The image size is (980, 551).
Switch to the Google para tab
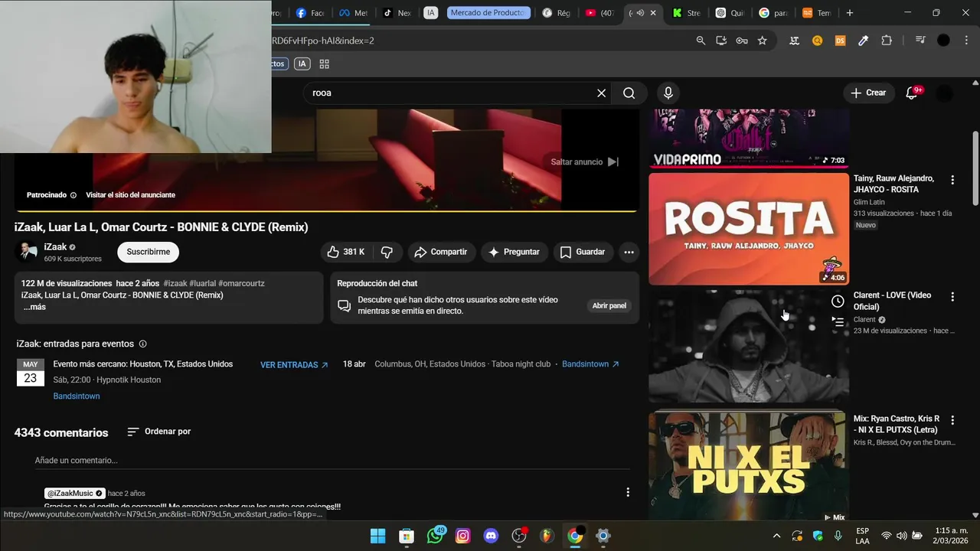tap(773, 13)
